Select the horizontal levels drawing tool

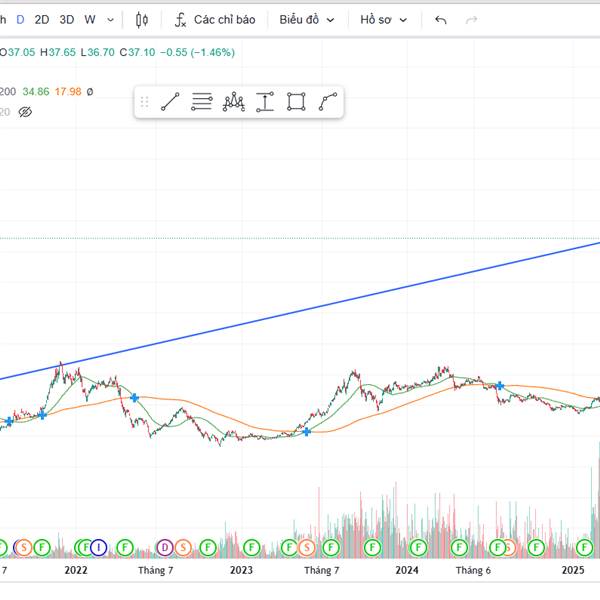point(202,102)
